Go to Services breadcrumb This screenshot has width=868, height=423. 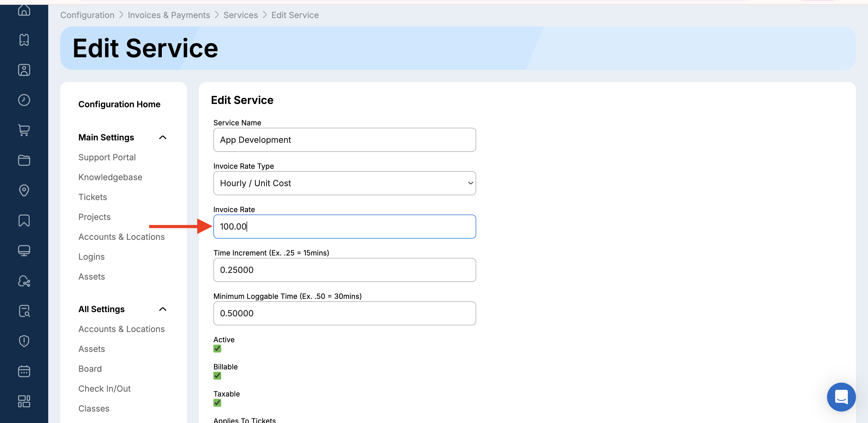click(x=240, y=15)
